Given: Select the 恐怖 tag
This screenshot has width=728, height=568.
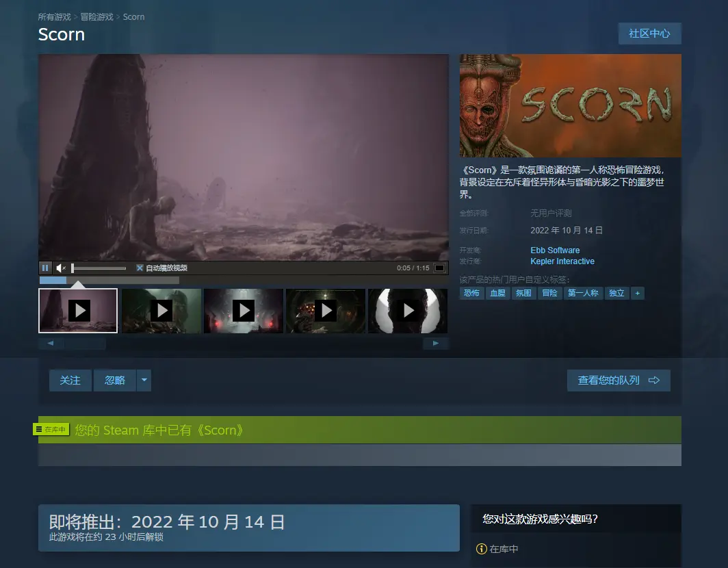Looking at the screenshot, I should 471,293.
